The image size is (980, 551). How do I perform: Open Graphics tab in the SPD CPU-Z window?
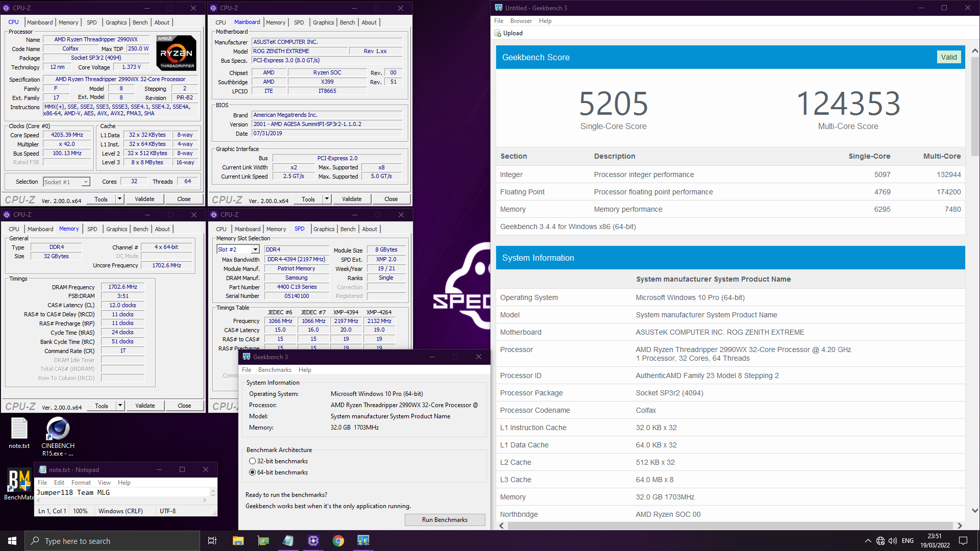click(x=324, y=229)
